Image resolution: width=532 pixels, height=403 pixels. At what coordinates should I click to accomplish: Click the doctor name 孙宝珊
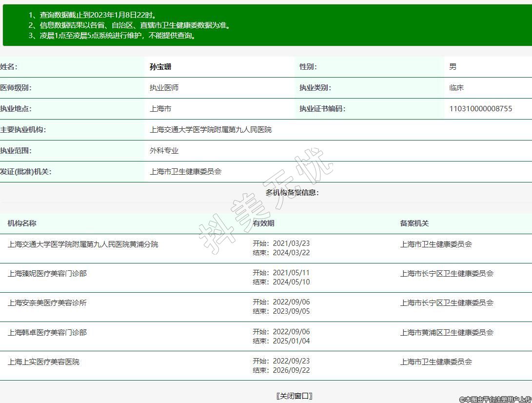[x=160, y=67]
